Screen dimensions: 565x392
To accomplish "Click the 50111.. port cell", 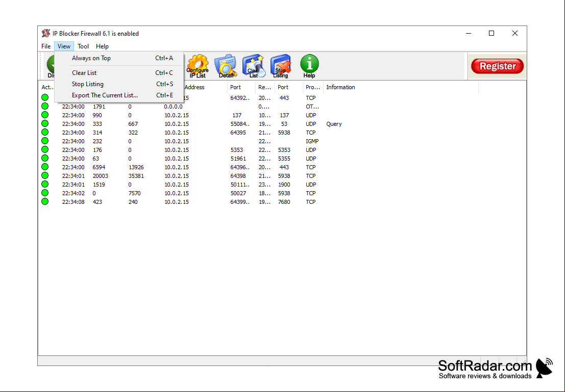I will tap(240, 185).
